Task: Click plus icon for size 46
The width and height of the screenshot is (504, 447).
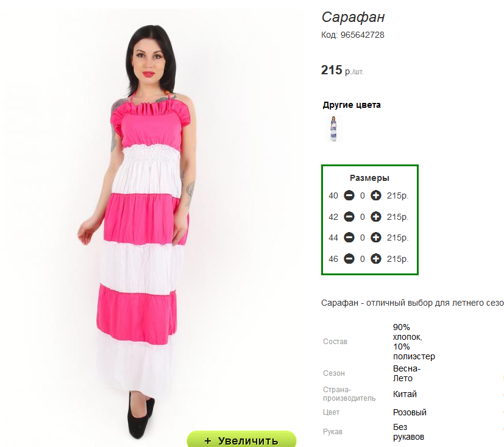Action: click(x=376, y=259)
